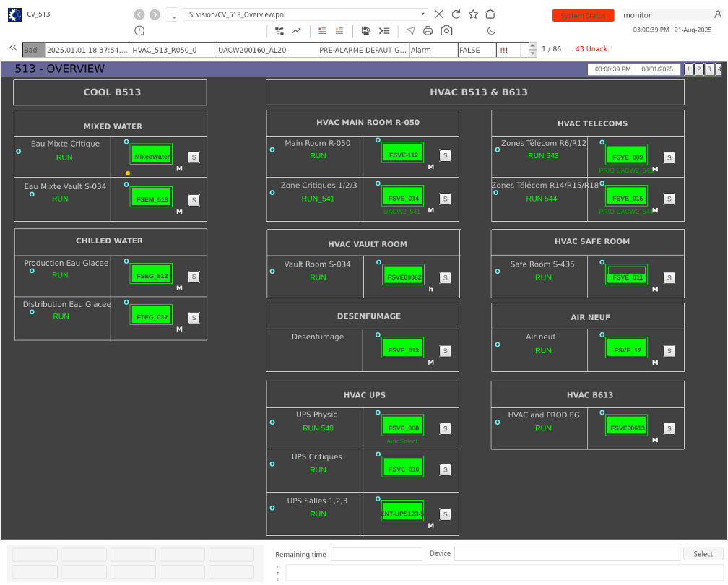Switch to page 2 tab
Image resolution: width=728 pixels, height=585 pixels.
point(698,69)
